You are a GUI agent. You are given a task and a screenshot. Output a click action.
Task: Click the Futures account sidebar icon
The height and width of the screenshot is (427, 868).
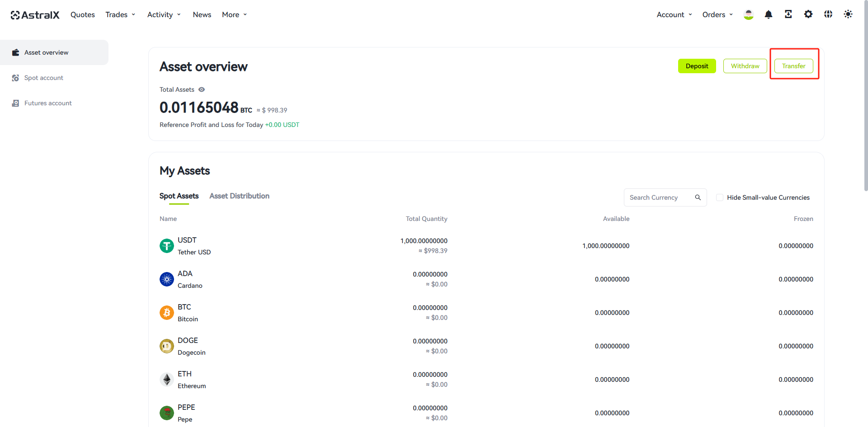tap(15, 103)
